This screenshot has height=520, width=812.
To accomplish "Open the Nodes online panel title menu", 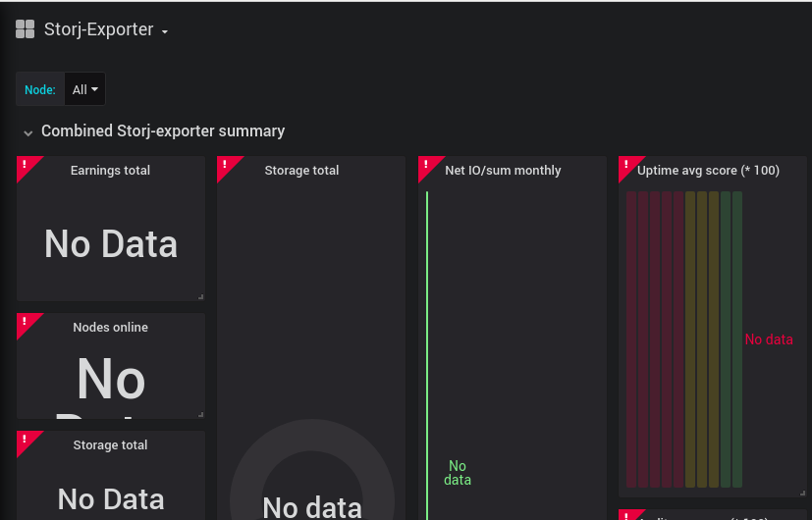I will tap(110, 328).
